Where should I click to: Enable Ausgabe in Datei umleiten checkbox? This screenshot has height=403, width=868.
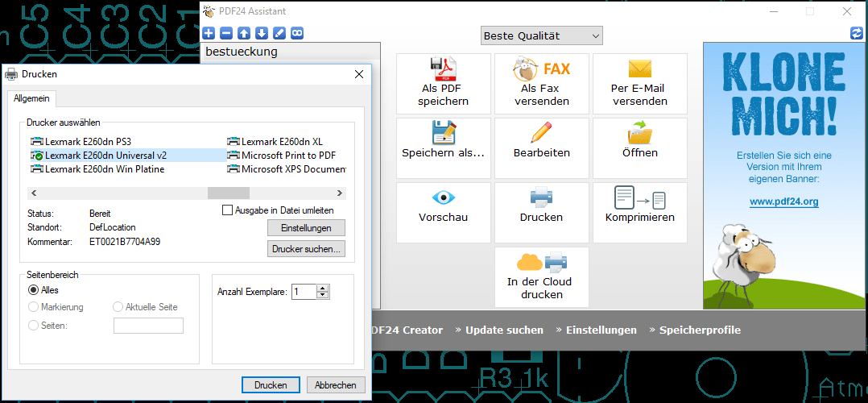[226, 210]
